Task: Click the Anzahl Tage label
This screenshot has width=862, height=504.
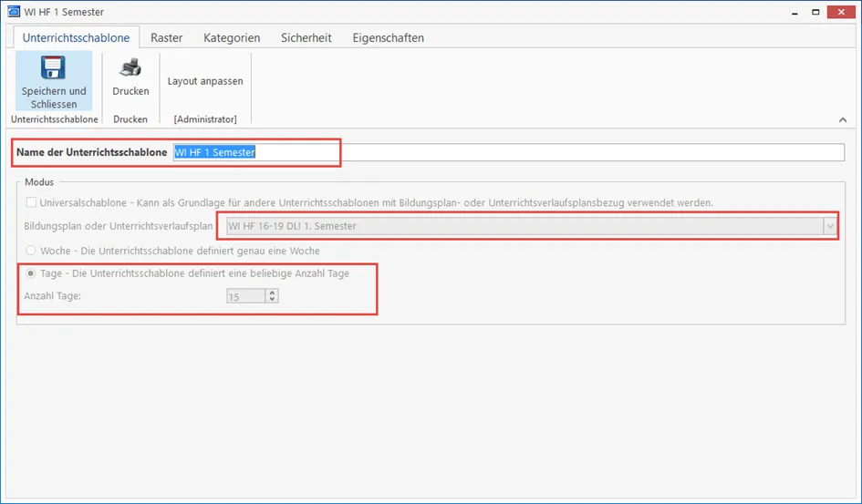Action: click(52, 296)
